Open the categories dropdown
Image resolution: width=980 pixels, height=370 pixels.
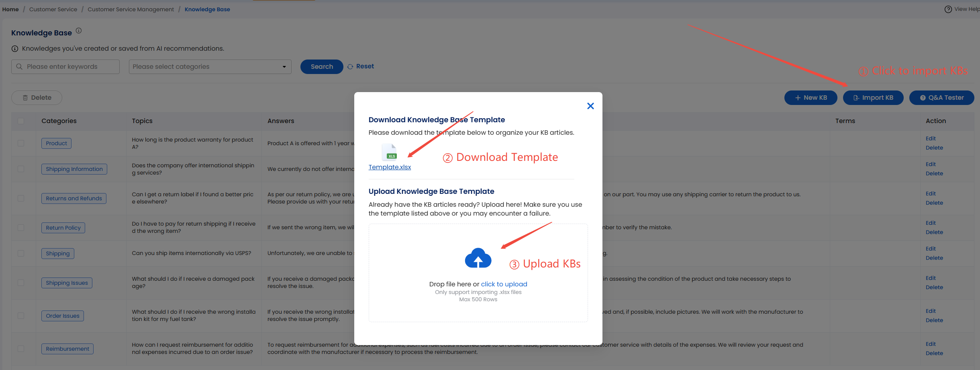point(210,67)
